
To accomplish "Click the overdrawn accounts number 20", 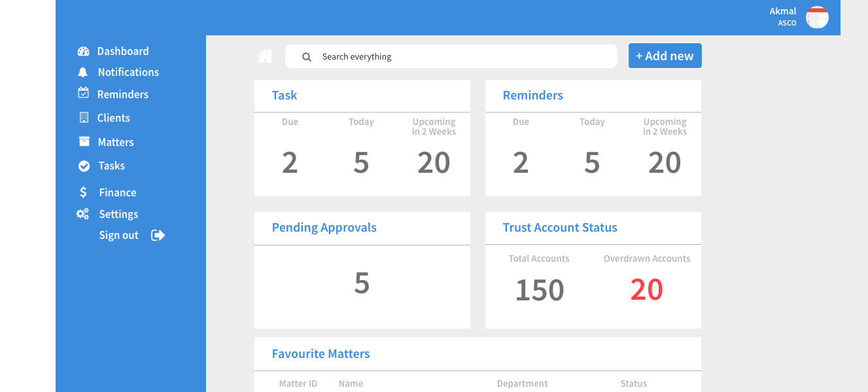I will click(647, 289).
